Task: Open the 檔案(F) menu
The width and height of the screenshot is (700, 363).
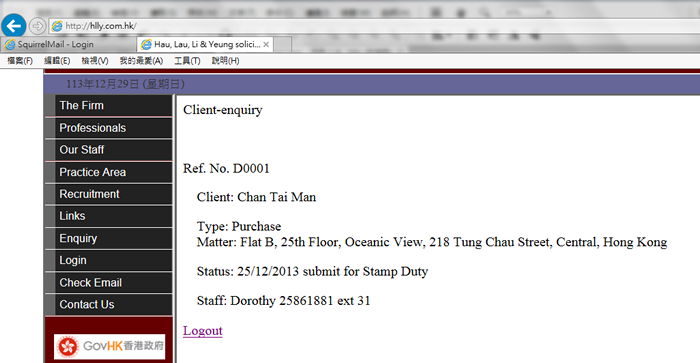Action: click(x=20, y=61)
